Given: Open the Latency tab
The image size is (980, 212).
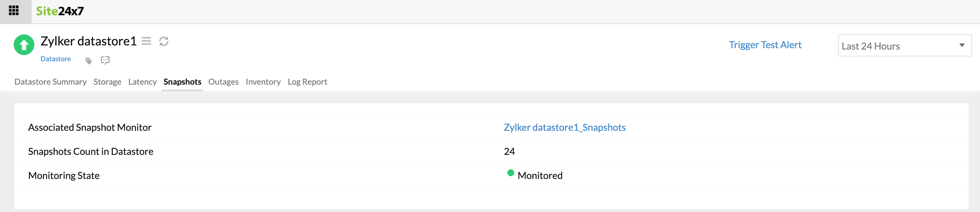Looking at the screenshot, I should [x=142, y=82].
